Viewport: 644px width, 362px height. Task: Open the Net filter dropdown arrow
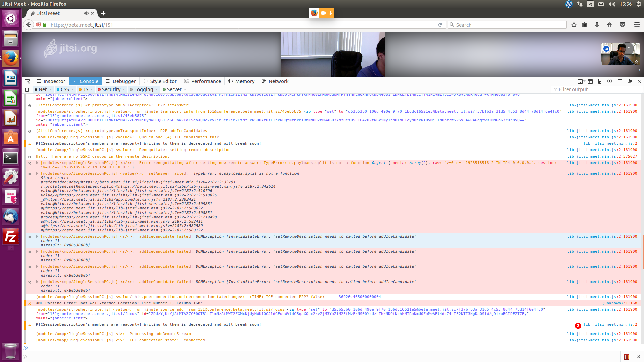click(x=50, y=89)
